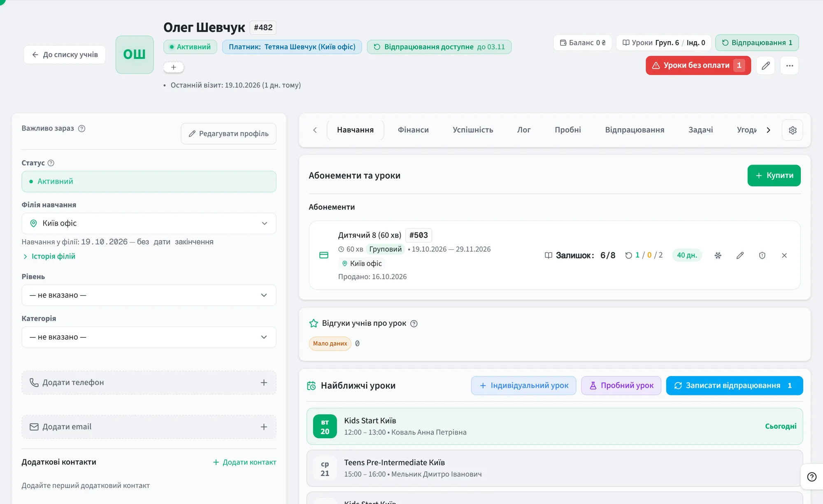Click help icon beside Відгуки учнів про урок
Screen dimensions: 823x504
(414, 323)
